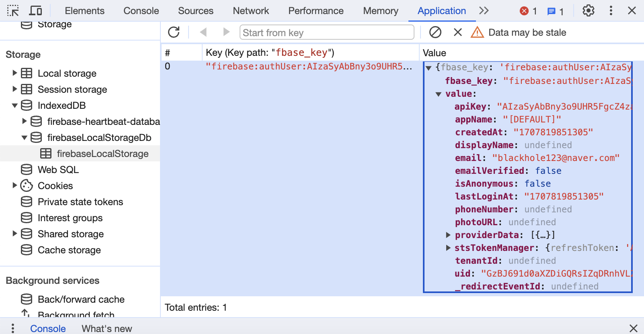Viewport: 644px width, 334px height.
Task: Click the Web SQL database icon
Action: (27, 169)
